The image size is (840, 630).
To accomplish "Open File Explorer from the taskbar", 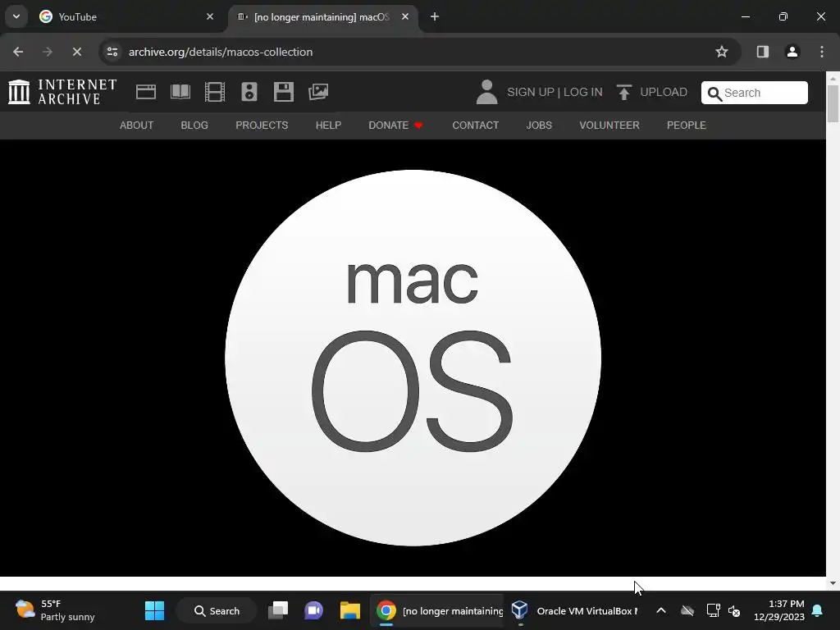I will [x=349, y=610].
